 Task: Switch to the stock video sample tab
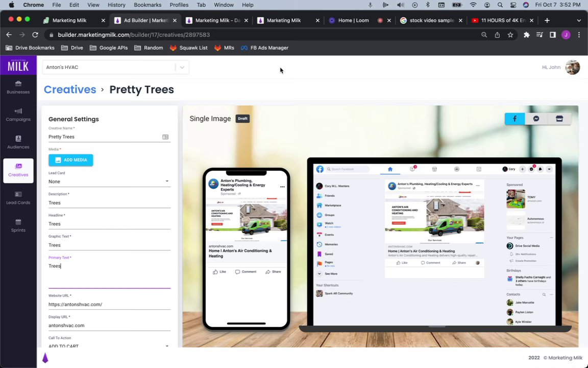coord(431,20)
